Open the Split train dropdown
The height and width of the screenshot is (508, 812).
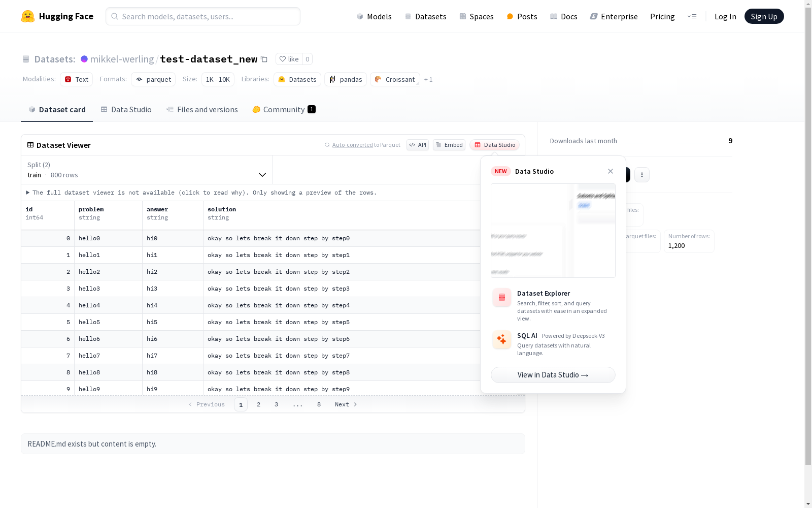coord(147,170)
